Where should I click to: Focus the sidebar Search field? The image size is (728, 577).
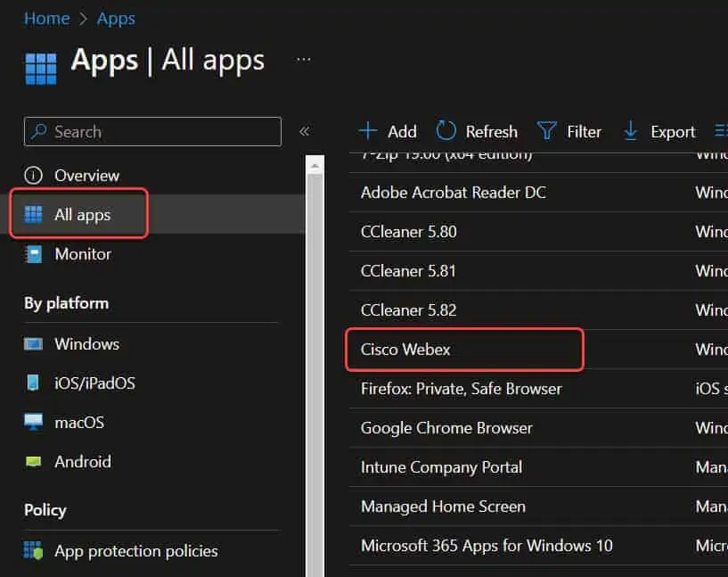point(152,131)
